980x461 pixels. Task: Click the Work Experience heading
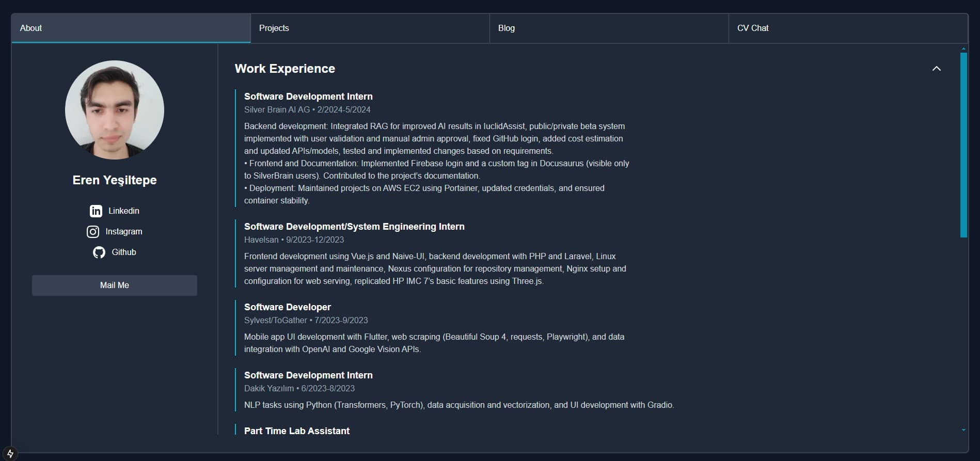click(284, 69)
